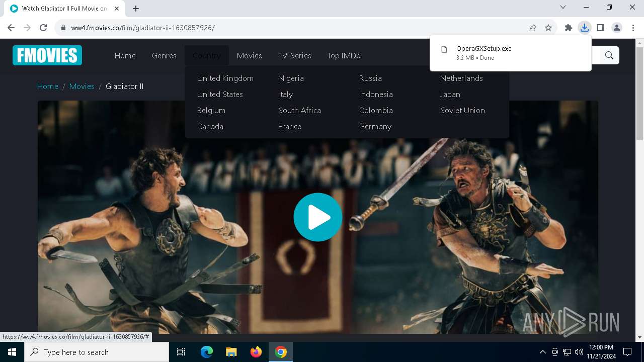Screen dimensions: 644x362
Task: Open the tab search chevron
Action: click(x=563, y=7)
